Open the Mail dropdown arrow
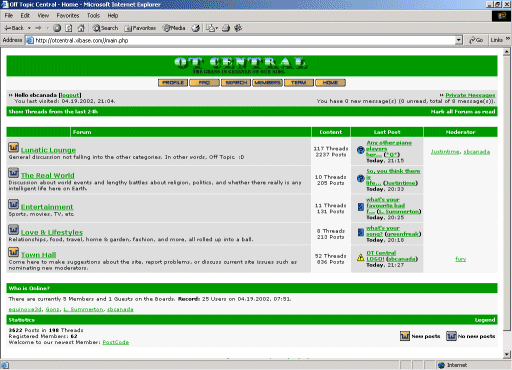 [217, 28]
